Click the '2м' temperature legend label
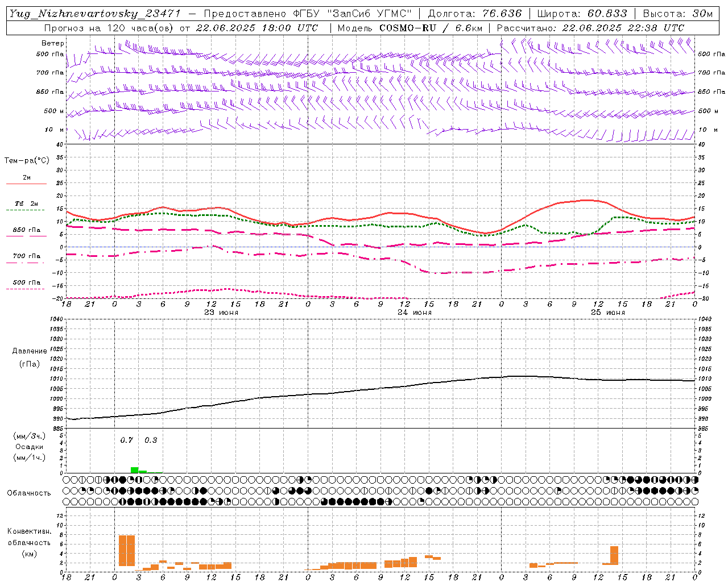The image size is (728, 582). [x=27, y=178]
